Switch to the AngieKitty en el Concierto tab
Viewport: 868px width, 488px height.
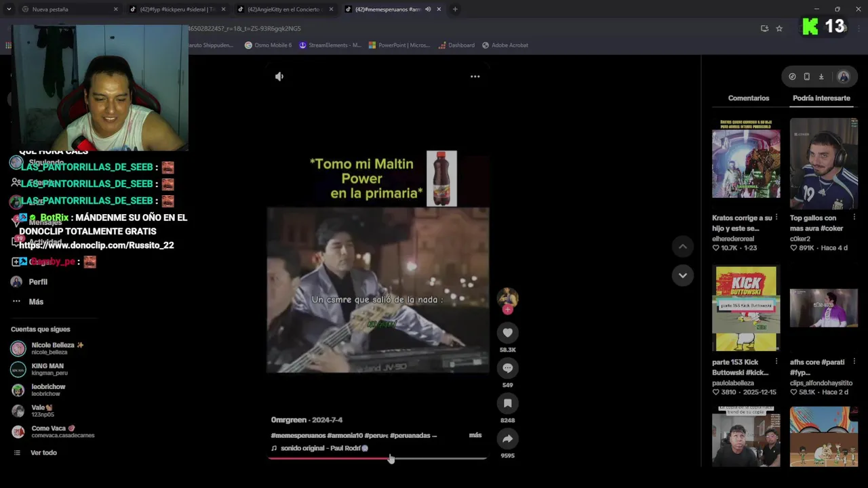click(283, 9)
